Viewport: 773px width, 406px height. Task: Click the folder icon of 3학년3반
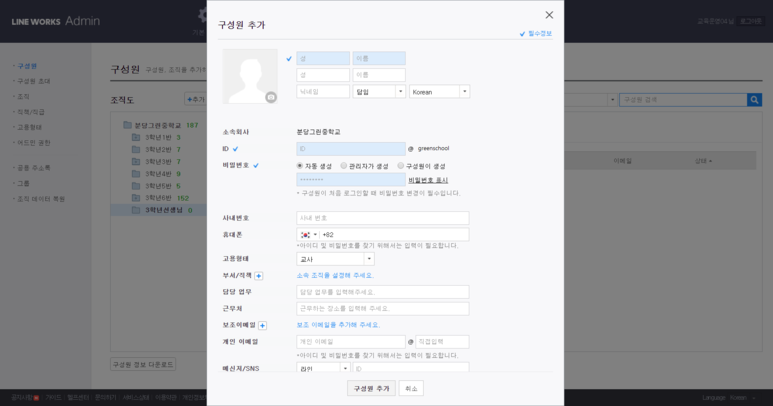136,162
